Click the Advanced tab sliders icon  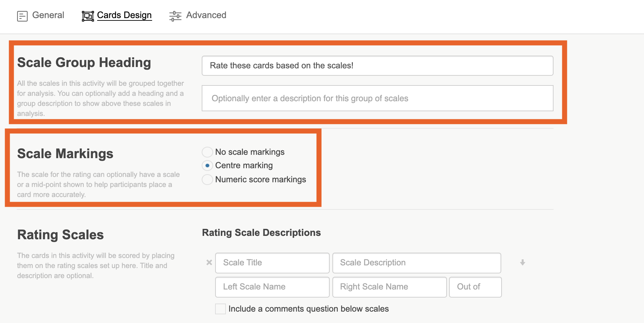pyautogui.click(x=175, y=16)
